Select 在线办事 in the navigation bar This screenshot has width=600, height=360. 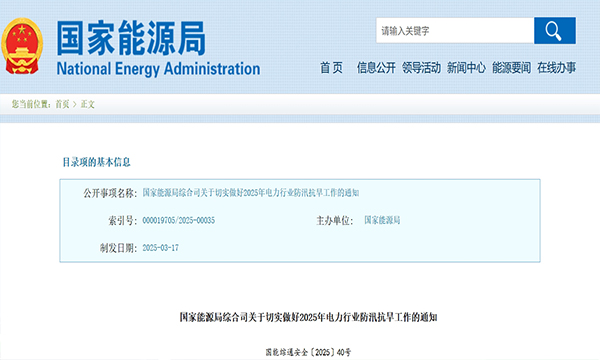[557, 68]
